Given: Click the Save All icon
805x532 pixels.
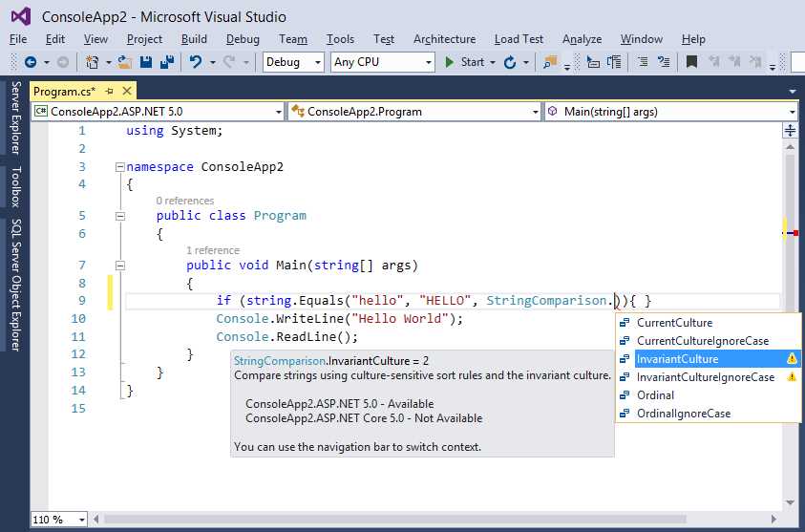Looking at the screenshot, I should pyautogui.click(x=167, y=62).
